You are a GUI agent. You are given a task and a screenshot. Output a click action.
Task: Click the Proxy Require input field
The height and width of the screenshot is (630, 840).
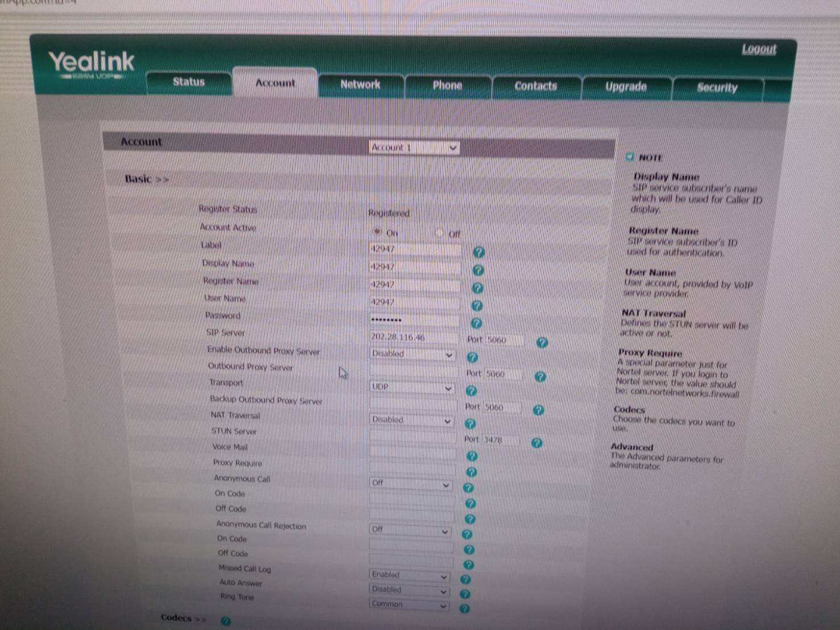coord(412,469)
